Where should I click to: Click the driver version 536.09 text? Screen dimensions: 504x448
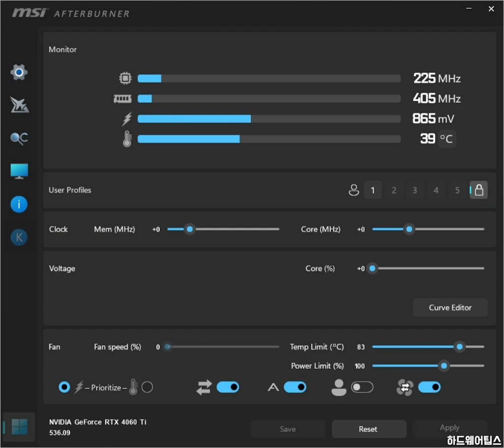pyautogui.click(x=60, y=433)
